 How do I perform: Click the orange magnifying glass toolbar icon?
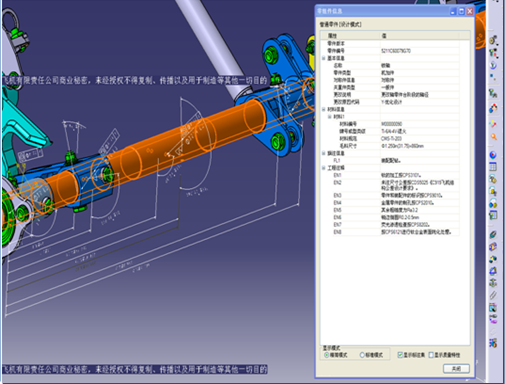(494, 137)
